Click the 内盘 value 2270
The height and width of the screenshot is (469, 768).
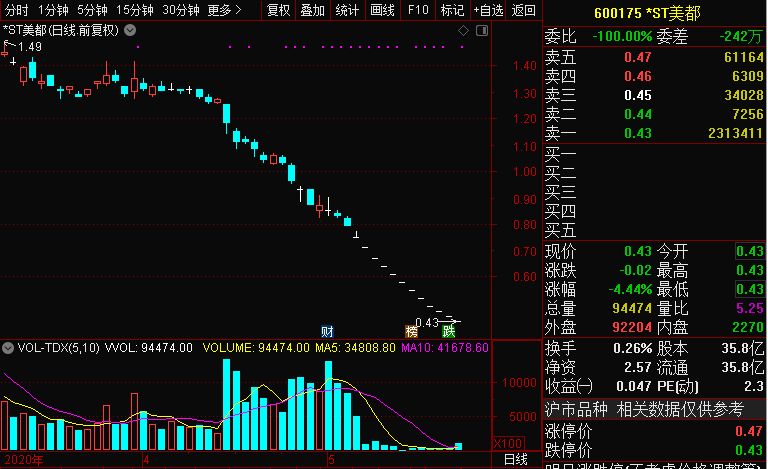coord(748,327)
